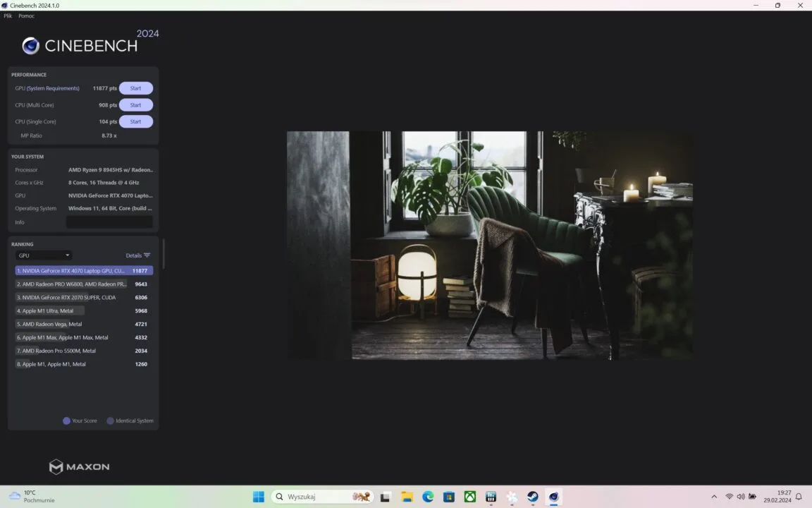Click the Cinebench icon on the taskbar

pyautogui.click(x=553, y=497)
